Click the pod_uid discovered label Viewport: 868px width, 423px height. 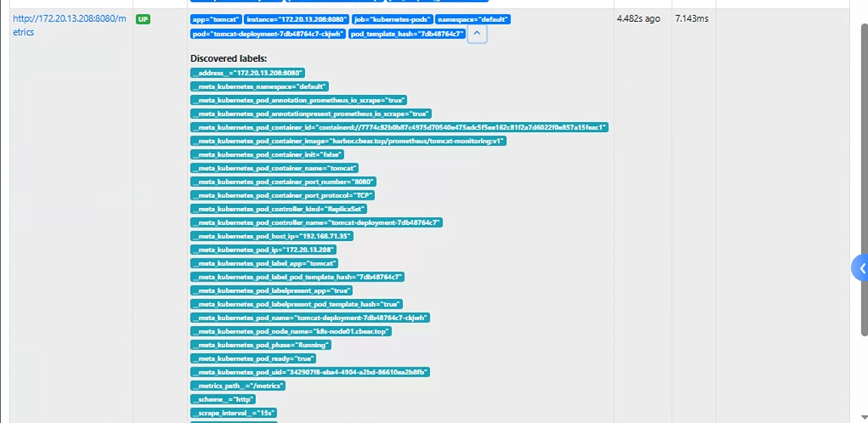[310, 373]
